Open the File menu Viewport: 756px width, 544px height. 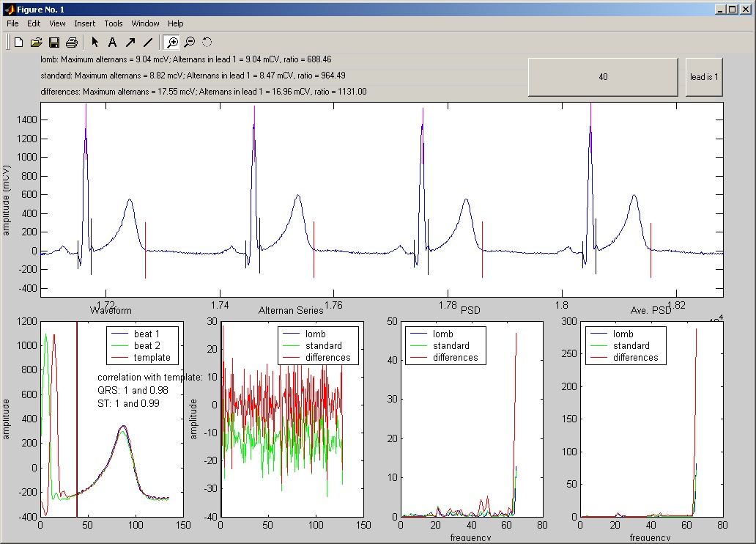[x=12, y=23]
